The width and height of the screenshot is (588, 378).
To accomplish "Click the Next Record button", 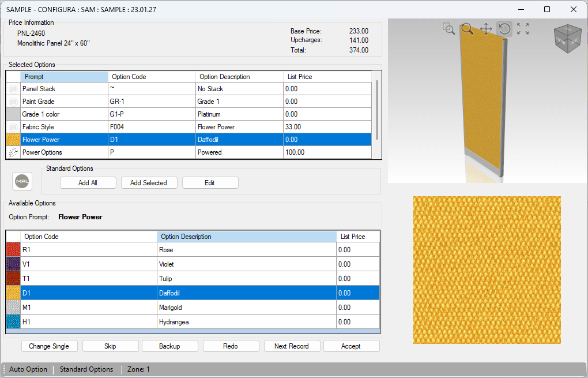I will (292, 346).
